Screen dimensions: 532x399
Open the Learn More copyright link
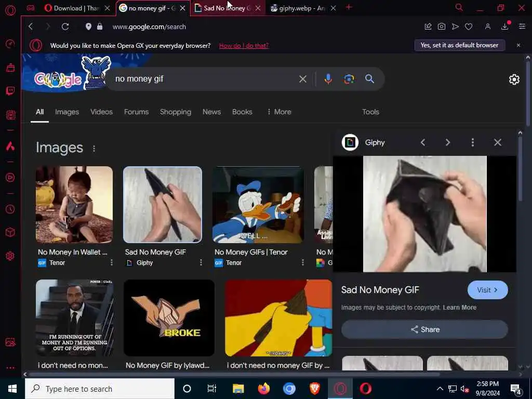tap(459, 308)
